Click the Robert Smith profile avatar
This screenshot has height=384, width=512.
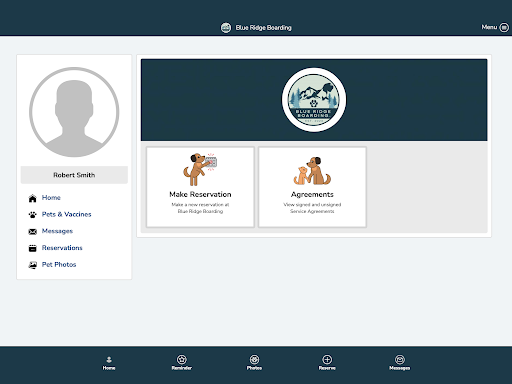pyautogui.click(x=74, y=112)
